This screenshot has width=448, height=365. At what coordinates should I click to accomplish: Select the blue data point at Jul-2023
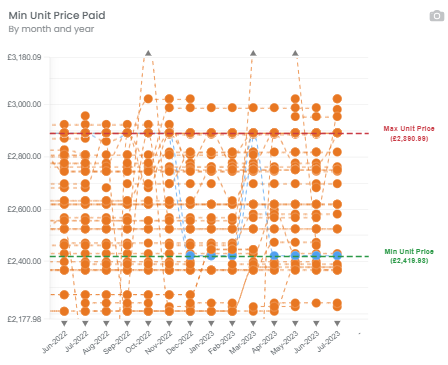pos(337,256)
